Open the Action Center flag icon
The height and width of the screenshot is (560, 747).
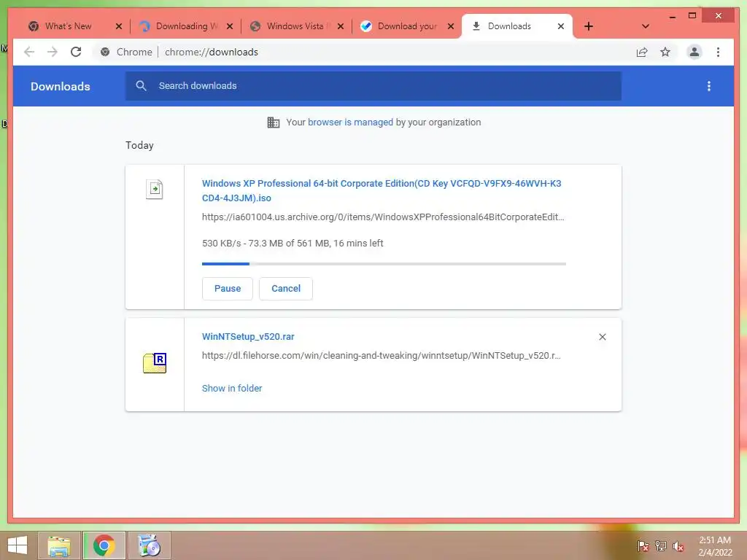click(643, 546)
